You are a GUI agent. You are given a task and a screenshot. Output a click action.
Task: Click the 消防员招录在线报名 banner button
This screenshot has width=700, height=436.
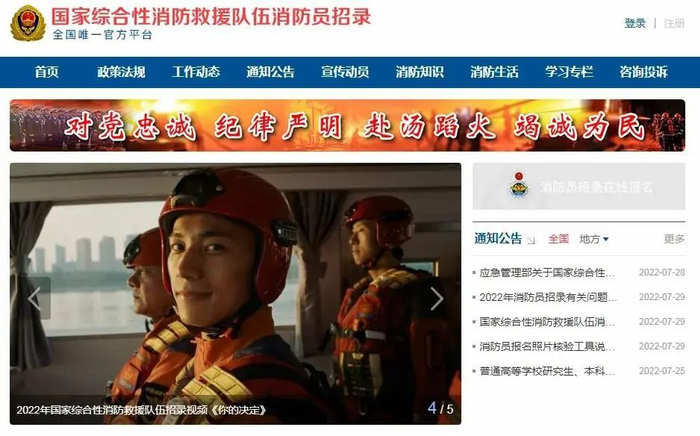(x=579, y=186)
